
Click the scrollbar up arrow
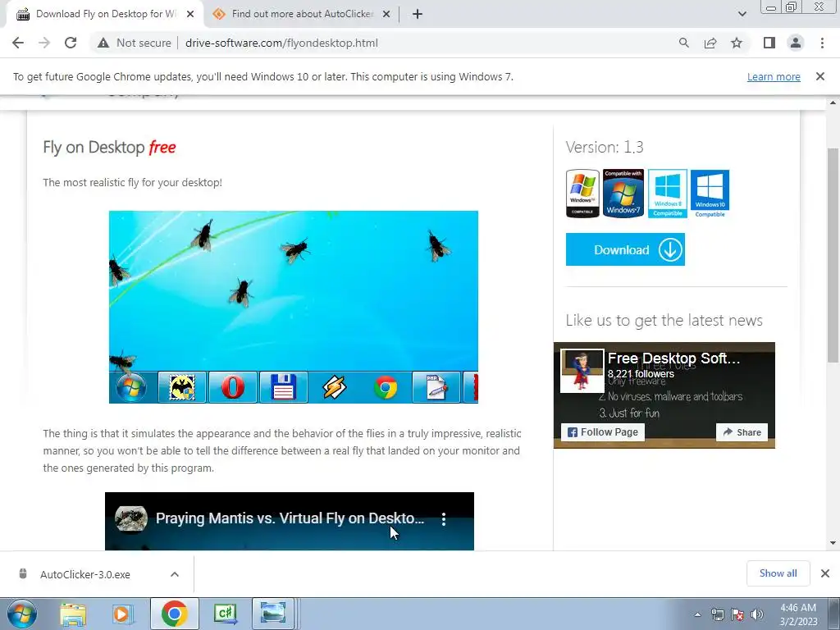[833, 103]
